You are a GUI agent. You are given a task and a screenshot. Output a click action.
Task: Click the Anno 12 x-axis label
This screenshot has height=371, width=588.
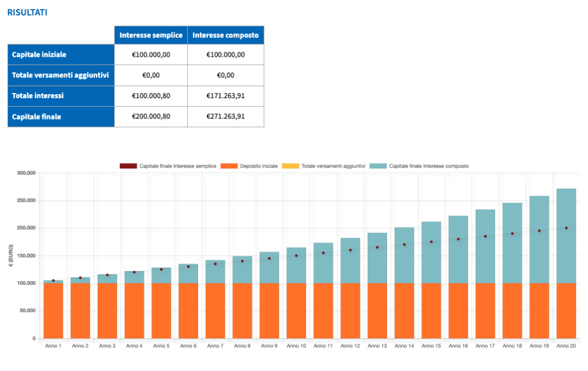[x=350, y=346]
